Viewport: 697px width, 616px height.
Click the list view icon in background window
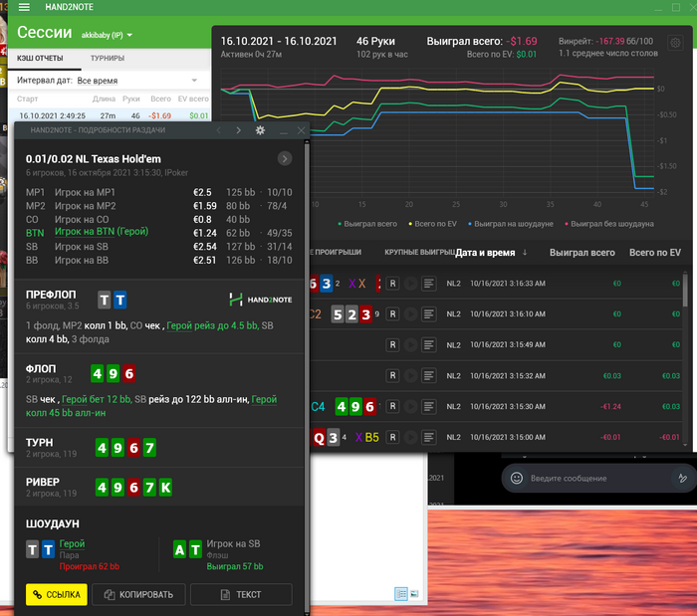pyautogui.click(x=401, y=594)
